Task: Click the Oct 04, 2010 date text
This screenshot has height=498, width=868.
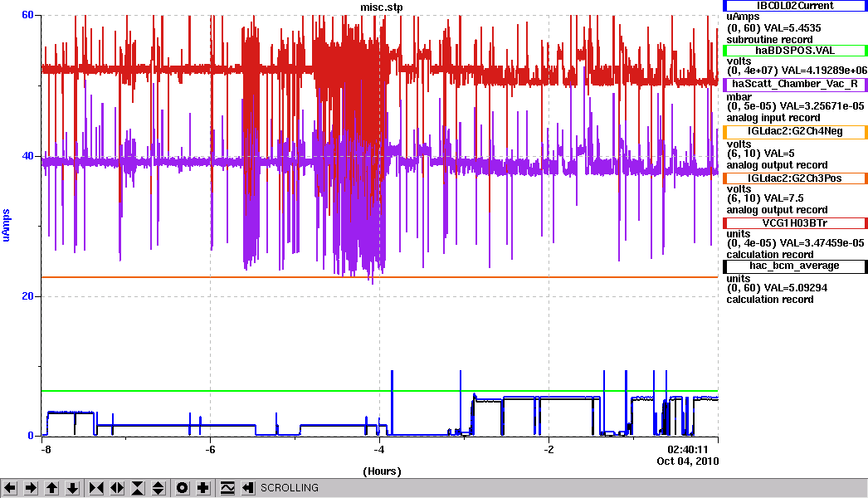Action: (688, 461)
